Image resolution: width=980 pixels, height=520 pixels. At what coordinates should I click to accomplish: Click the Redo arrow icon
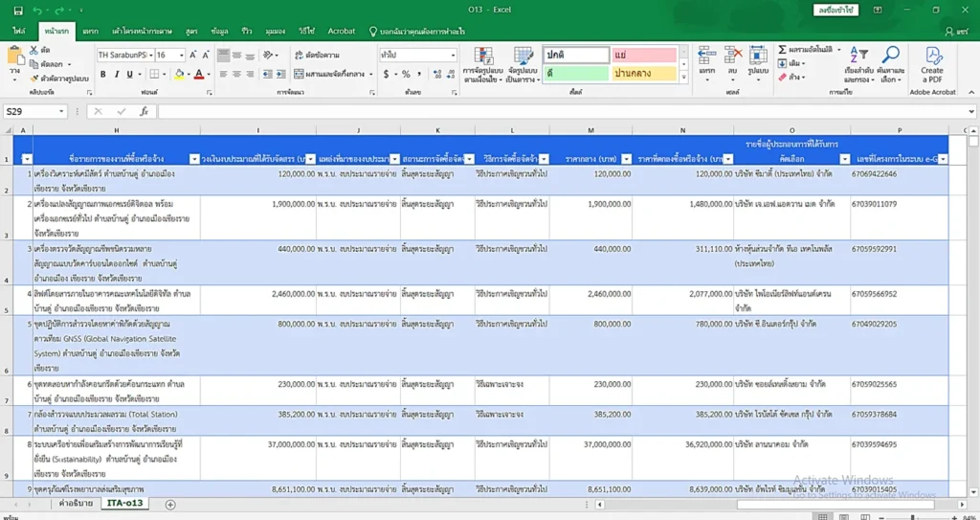tap(58, 10)
